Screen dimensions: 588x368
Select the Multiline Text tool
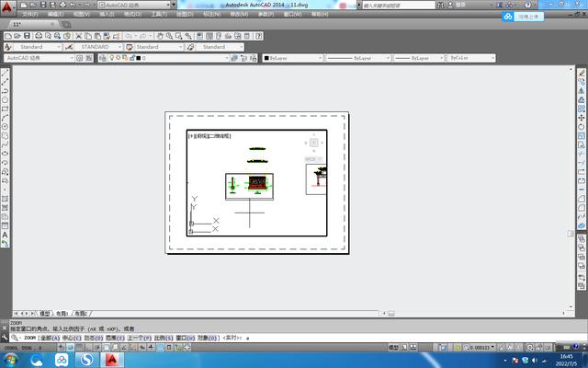(x=6, y=235)
